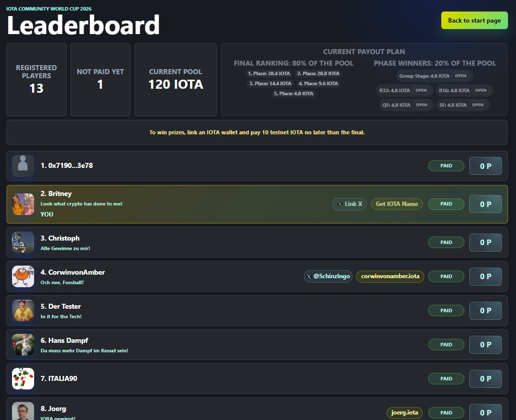Click the 0 P score of 0x7190...3e78

click(485, 166)
